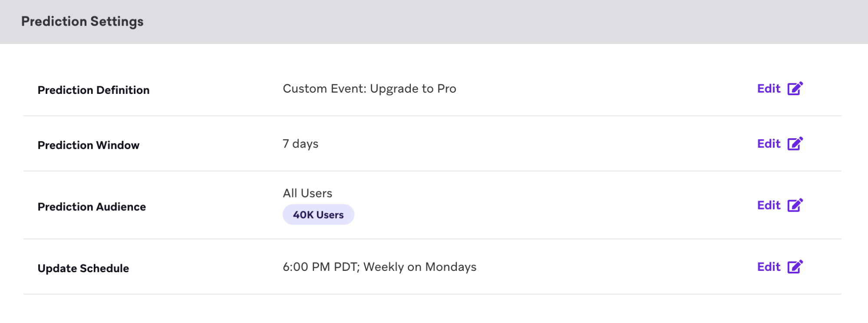Click the 'Upgrade to Pro' event name
The height and width of the screenshot is (323, 868).
[413, 89]
